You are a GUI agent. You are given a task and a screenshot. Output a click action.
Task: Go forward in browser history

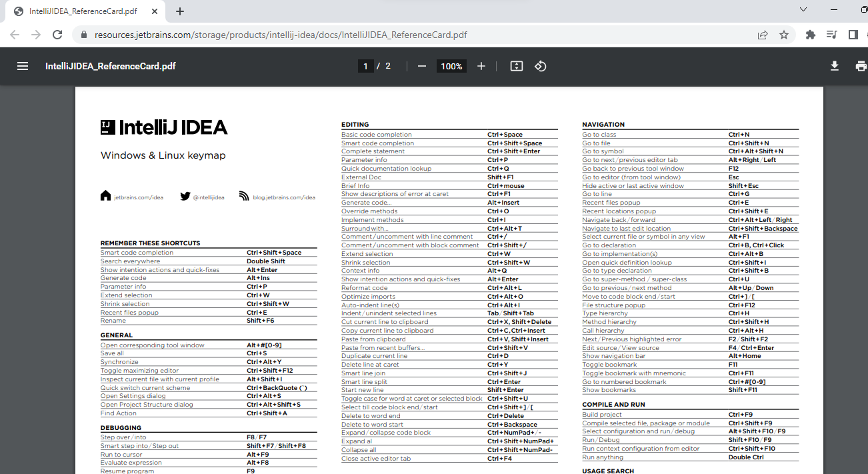pos(36,35)
